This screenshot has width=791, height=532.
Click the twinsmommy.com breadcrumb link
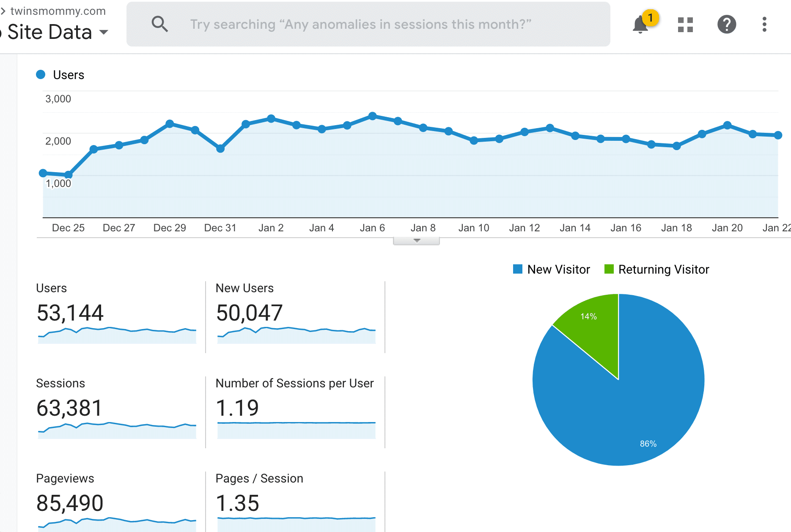[58, 11]
